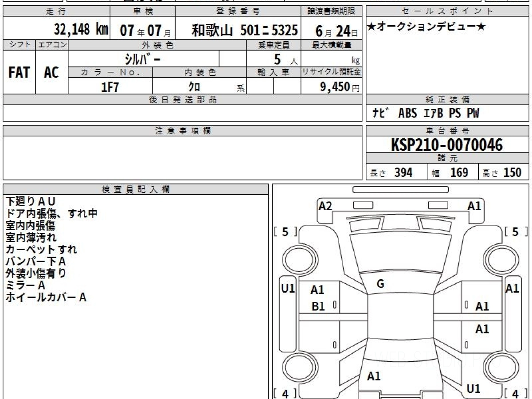Select the 車検 date 07年07月

(145, 31)
